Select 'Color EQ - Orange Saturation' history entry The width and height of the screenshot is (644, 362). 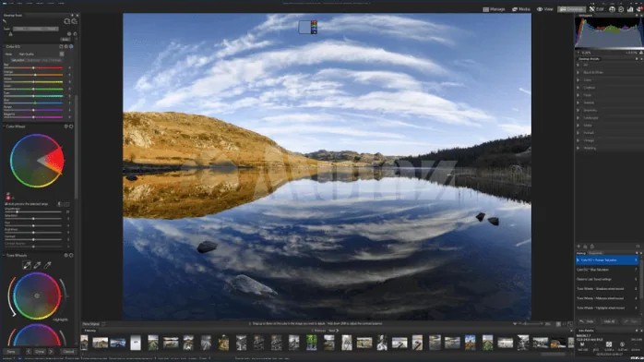coord(607,260)
